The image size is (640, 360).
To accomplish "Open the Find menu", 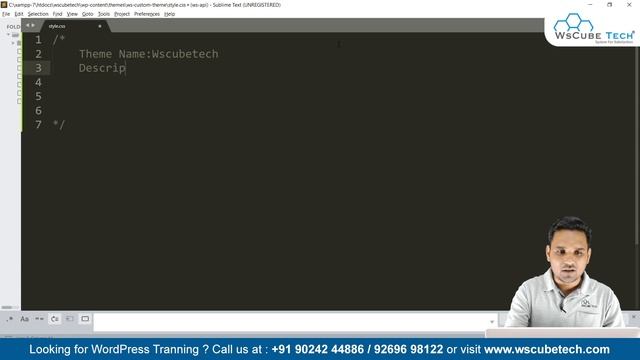I will (x=57, y=14).
